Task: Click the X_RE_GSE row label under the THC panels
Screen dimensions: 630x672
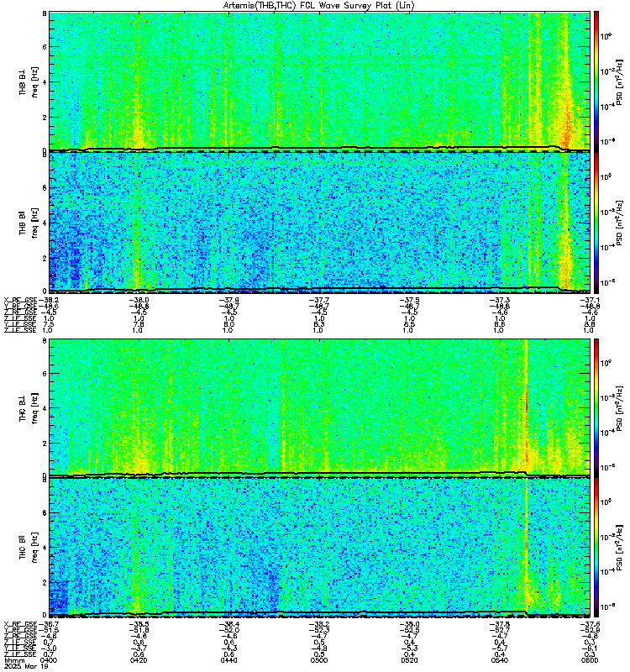Action: tap(20, 624)
